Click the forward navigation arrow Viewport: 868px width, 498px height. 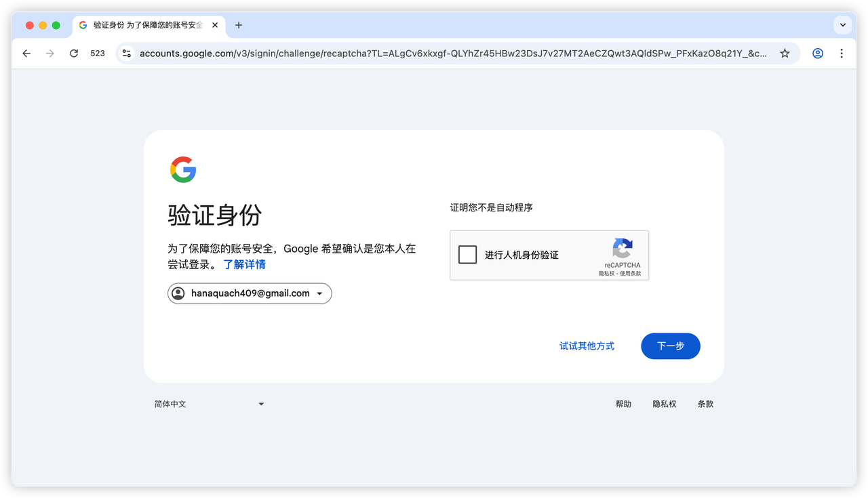coord(50,54)
